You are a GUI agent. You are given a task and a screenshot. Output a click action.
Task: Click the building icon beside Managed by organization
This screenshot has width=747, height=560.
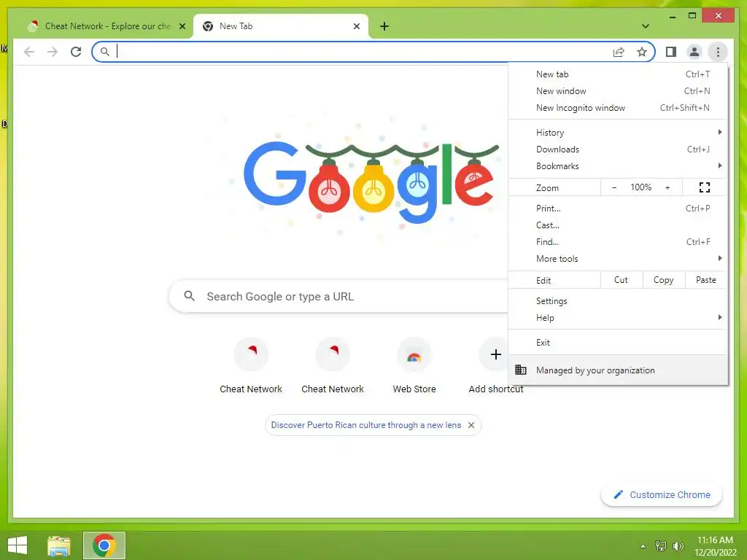pyautogui.click(x=521, y=370)
